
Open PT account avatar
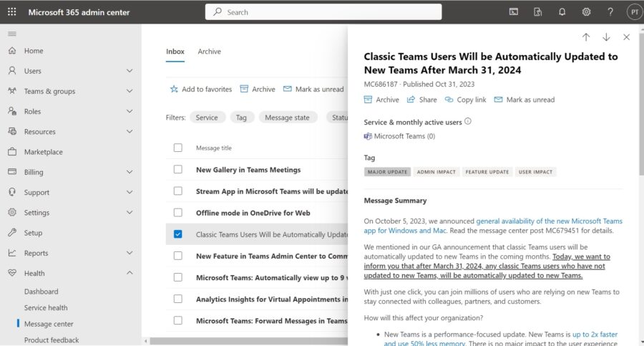(635, 12)
